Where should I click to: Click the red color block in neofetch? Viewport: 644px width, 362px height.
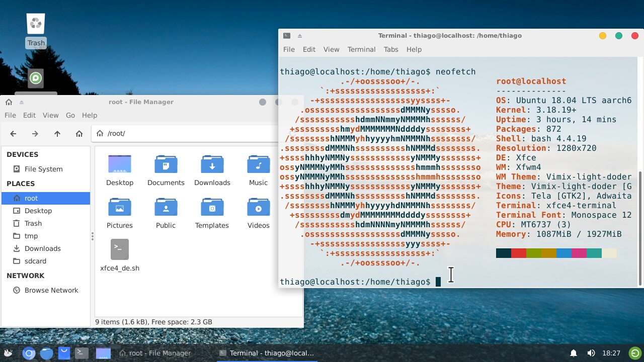click(x=519, y=253)
